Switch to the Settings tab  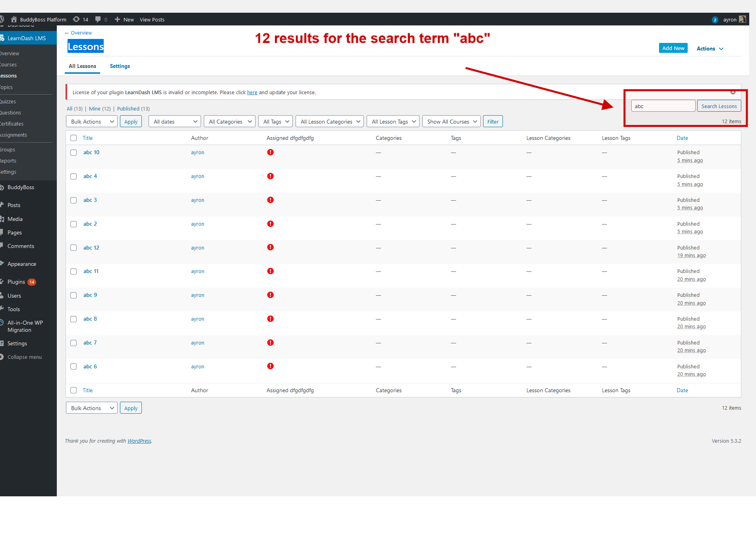(120, 66)
